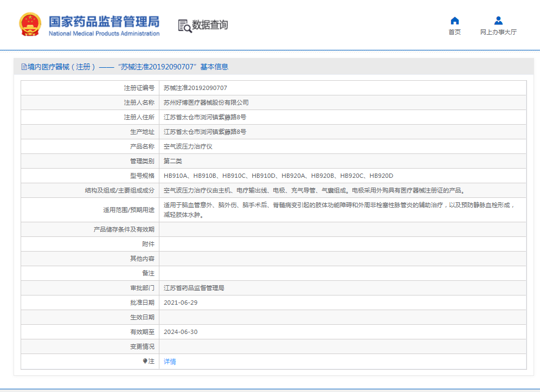
Task: Click the date 2024-06-30
Action: pos(181,332)
